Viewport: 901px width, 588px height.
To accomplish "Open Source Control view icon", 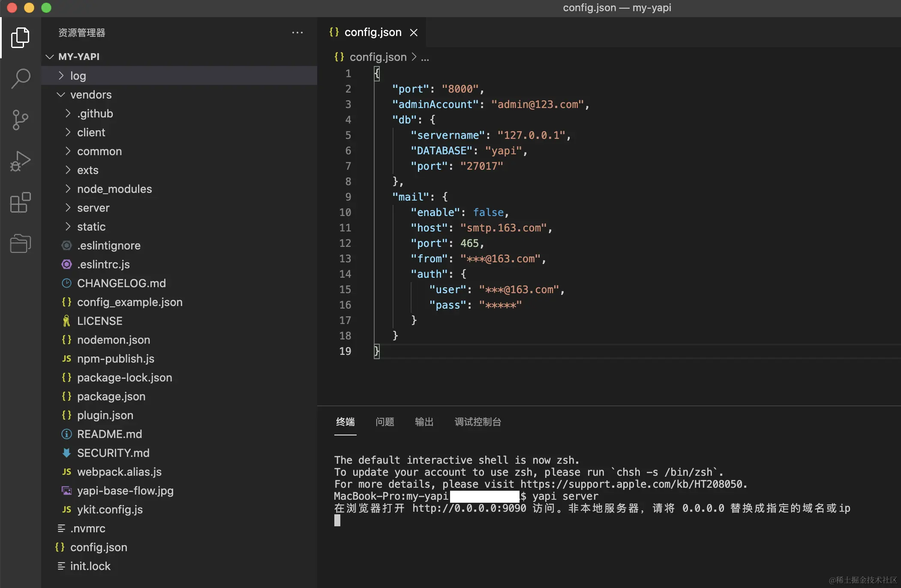I will 20,120.
